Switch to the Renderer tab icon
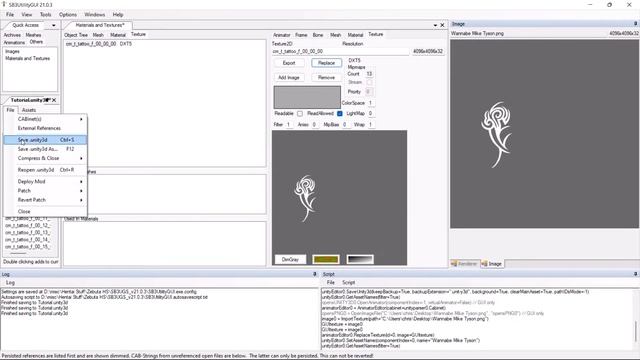 tap(454, 264)
